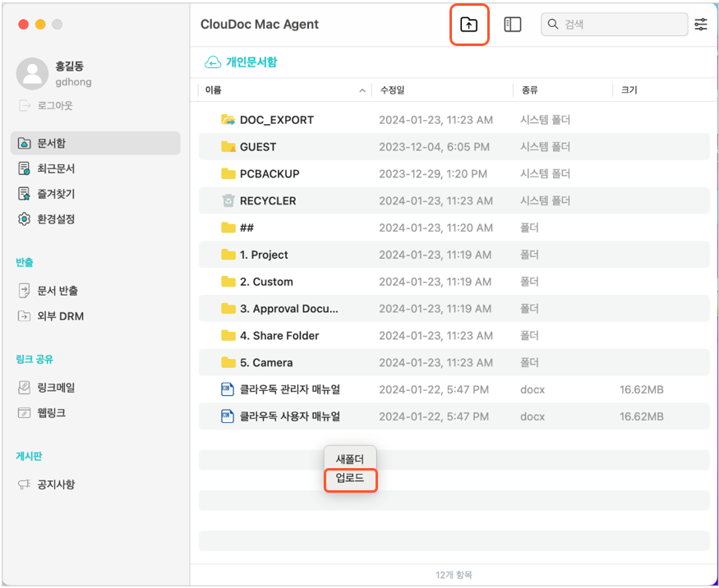Click the 12개 항목 status text
The image size is (719, 588).
(454, 575)
